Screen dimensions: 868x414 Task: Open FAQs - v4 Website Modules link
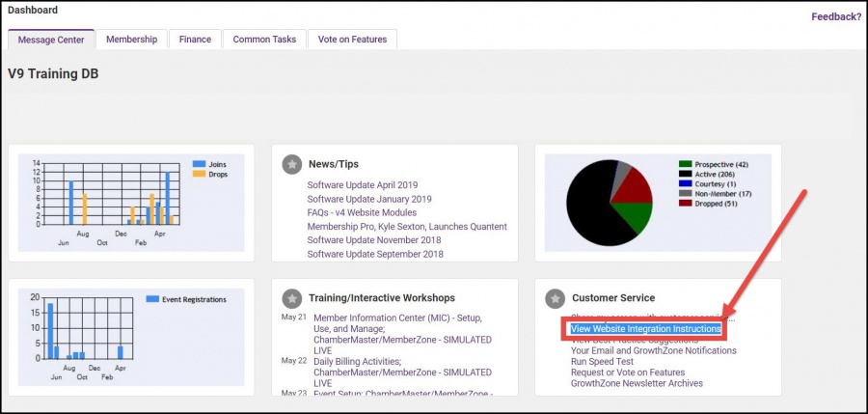click(362, 212)
